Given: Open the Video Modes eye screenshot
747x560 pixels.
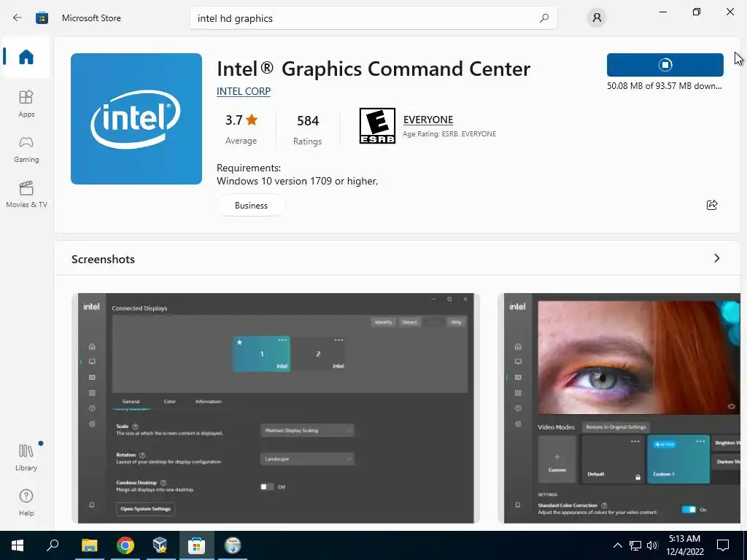Looking at the screenshot, I should pyautogui.click(x=619, y=408).
